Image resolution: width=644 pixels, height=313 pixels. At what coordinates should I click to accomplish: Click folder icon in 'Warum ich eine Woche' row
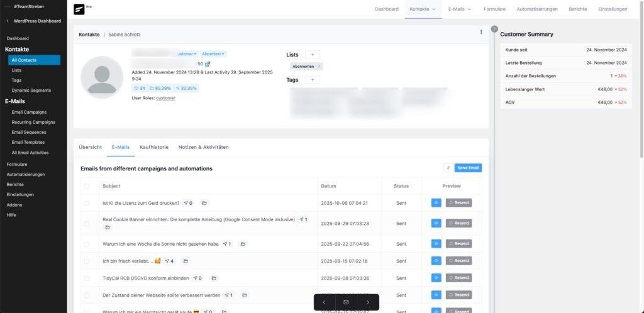coord(243,244)
